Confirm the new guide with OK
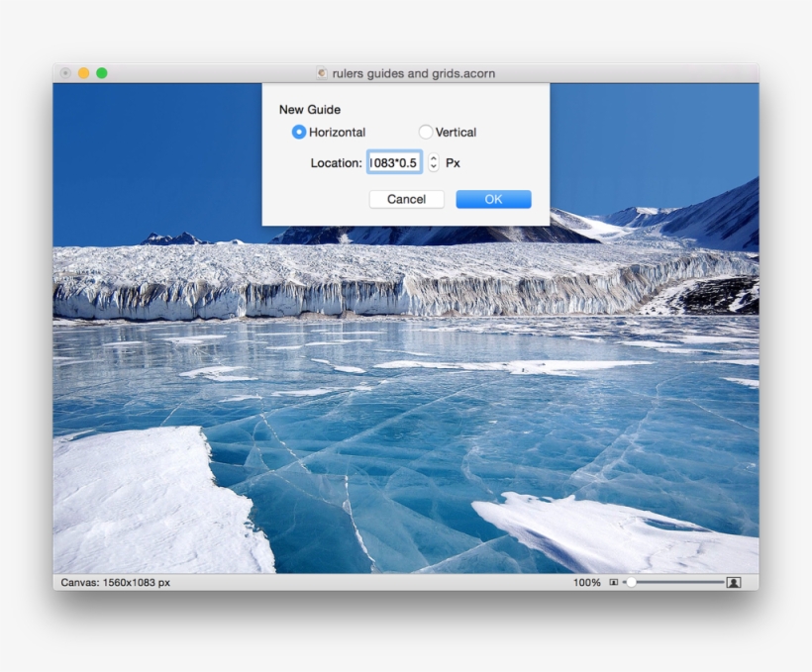812x672 pixels. (492, 199)
